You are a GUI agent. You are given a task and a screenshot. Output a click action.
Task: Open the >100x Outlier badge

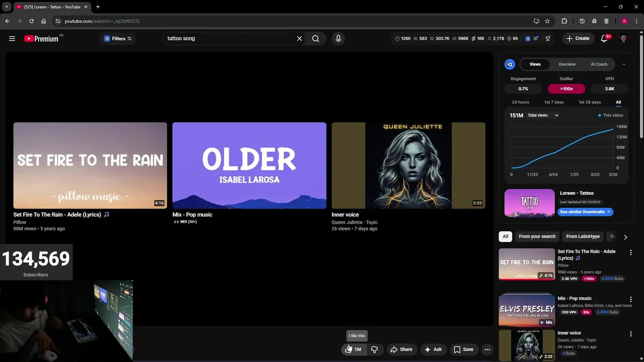click(567, 89)
